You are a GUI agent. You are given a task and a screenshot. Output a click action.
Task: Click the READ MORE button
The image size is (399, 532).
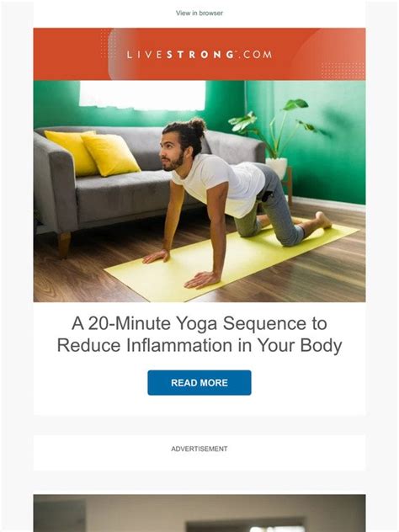[199, 383]
